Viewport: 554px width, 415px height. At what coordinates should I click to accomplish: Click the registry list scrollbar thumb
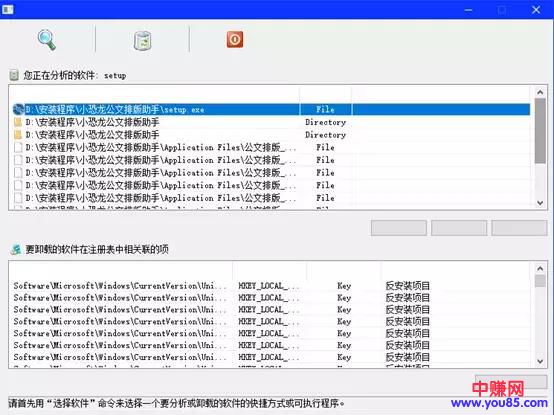(540, 281)
